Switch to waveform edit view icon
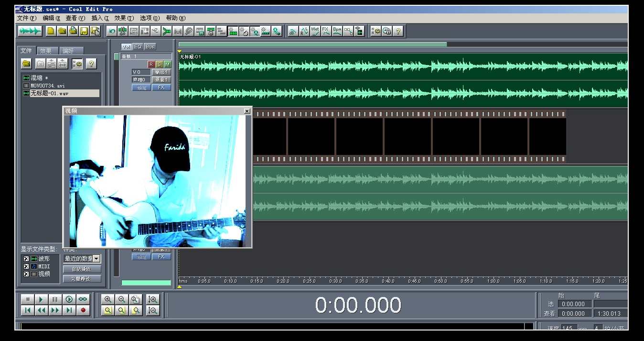 click(x=30, y=31)
